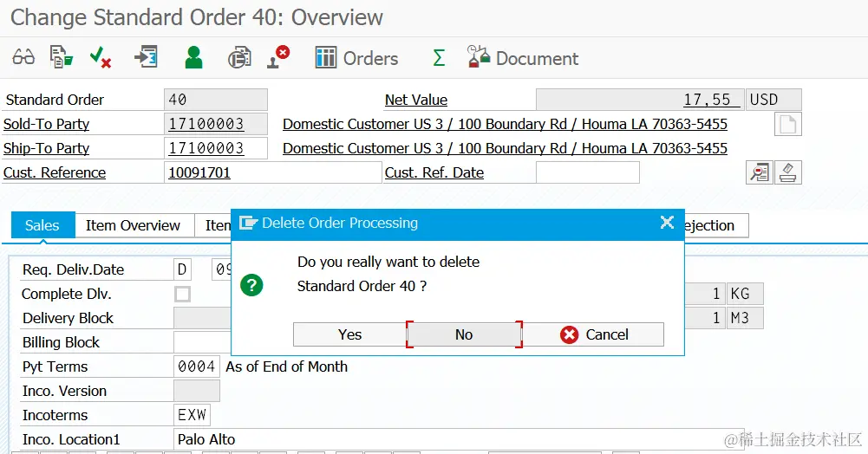Click the document search icon near Cust. Ref. Date
This screenshot has height=454, width=868.
tap(760, 172)
